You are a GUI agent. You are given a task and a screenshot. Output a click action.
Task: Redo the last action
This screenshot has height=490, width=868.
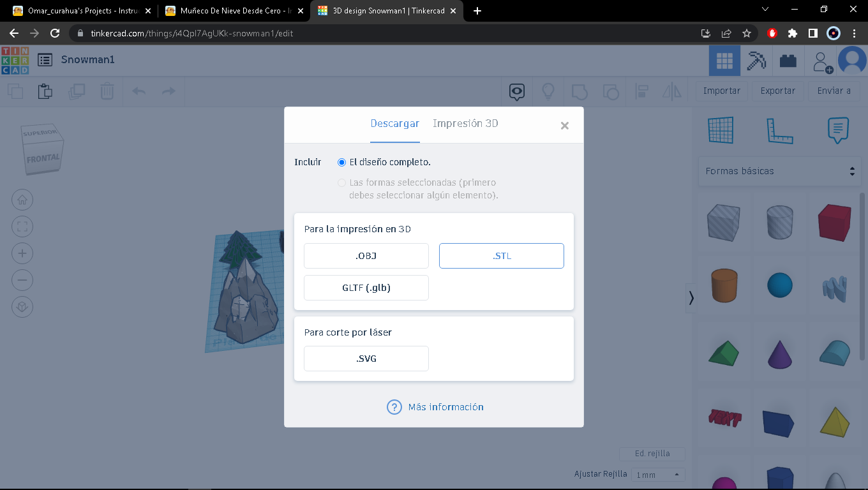[168, 91]
